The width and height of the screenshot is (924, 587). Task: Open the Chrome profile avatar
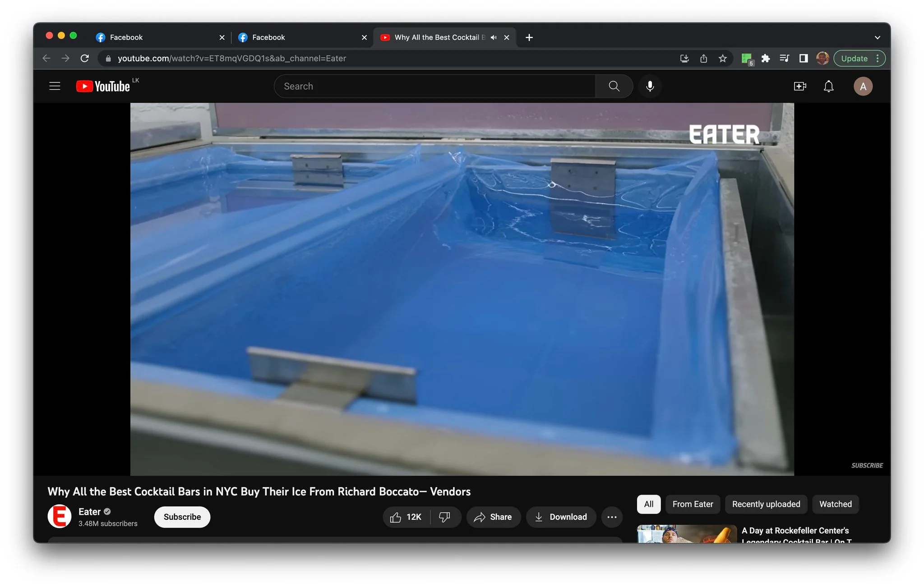click(x=822, y=58)
